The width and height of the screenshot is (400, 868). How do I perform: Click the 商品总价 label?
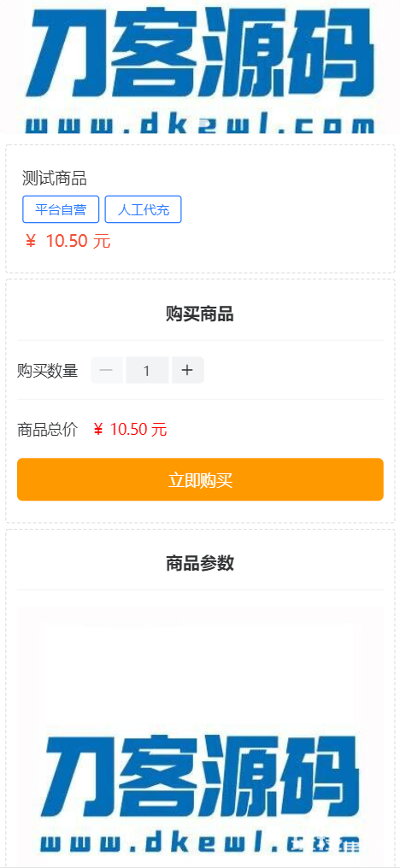pos(48,429)
